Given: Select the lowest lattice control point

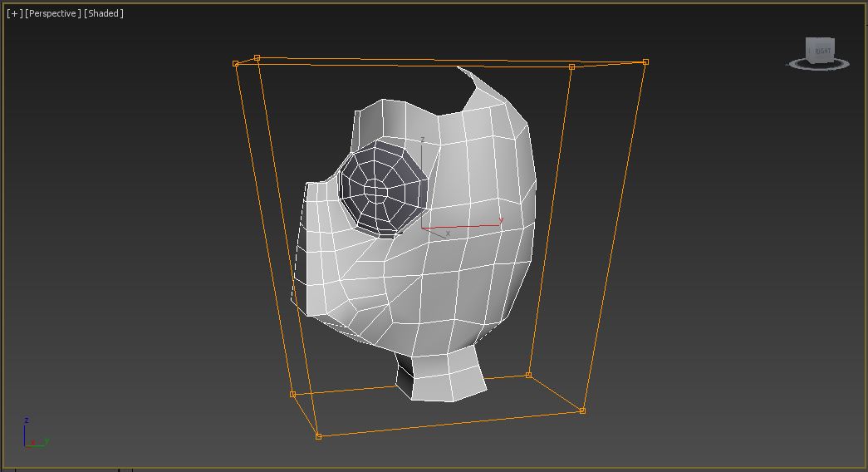Looking at the screenshot, I should pos(318,436).
